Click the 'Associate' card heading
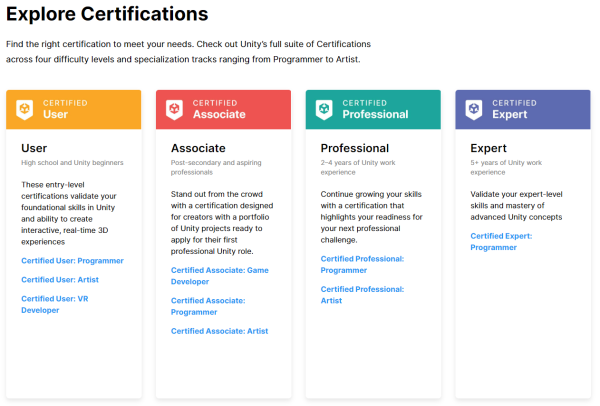 point(198,148)
